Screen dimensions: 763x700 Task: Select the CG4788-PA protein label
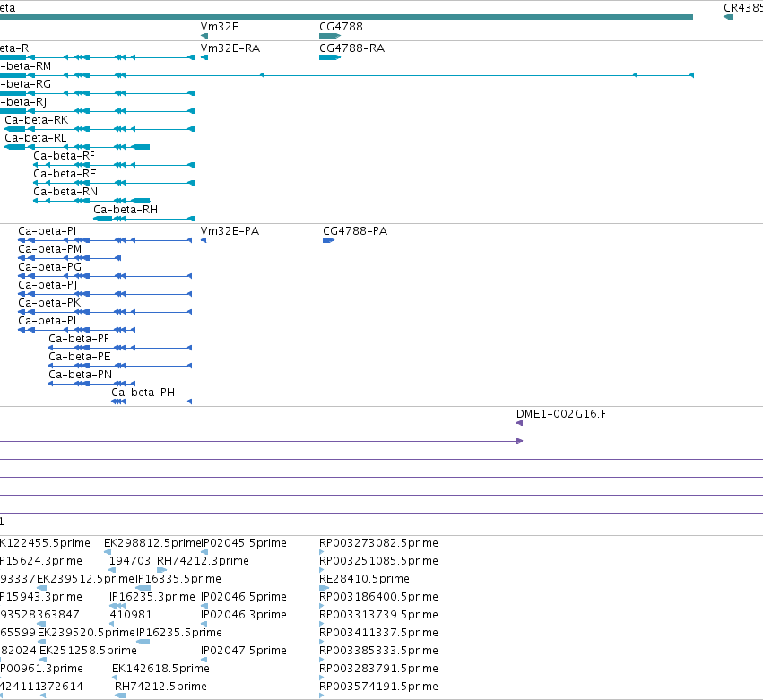pos(355,231)
